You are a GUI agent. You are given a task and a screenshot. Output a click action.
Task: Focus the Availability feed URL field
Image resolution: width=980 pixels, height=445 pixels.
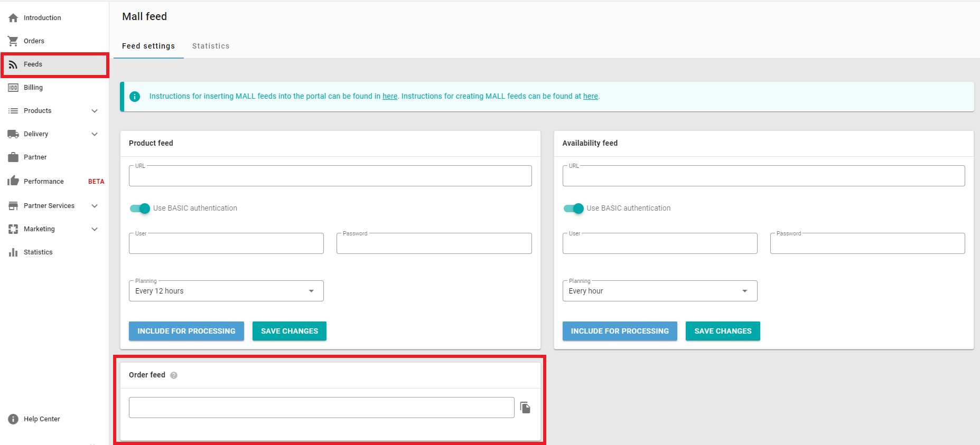(x=764, y=176)
